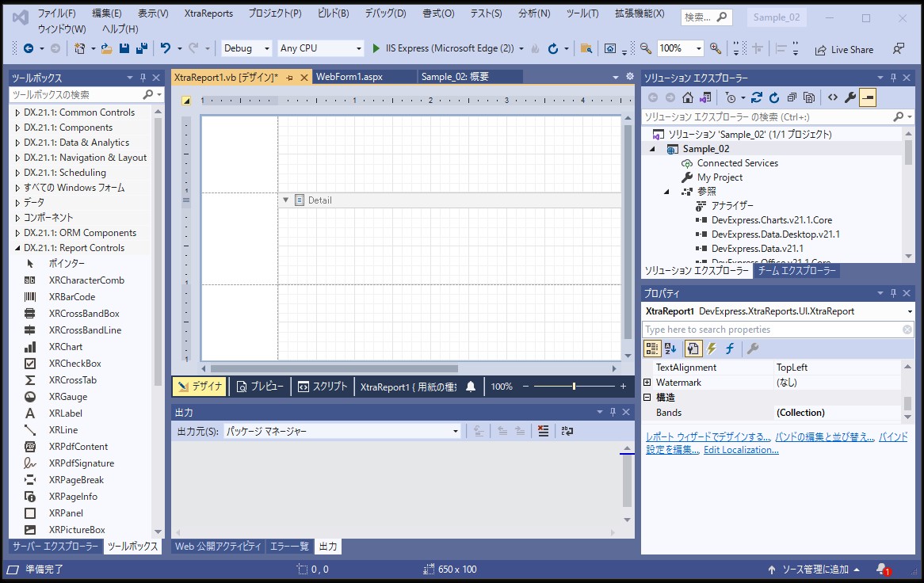Click the Save All toolbar icon

pyautogui.click(x=141, y=49)
